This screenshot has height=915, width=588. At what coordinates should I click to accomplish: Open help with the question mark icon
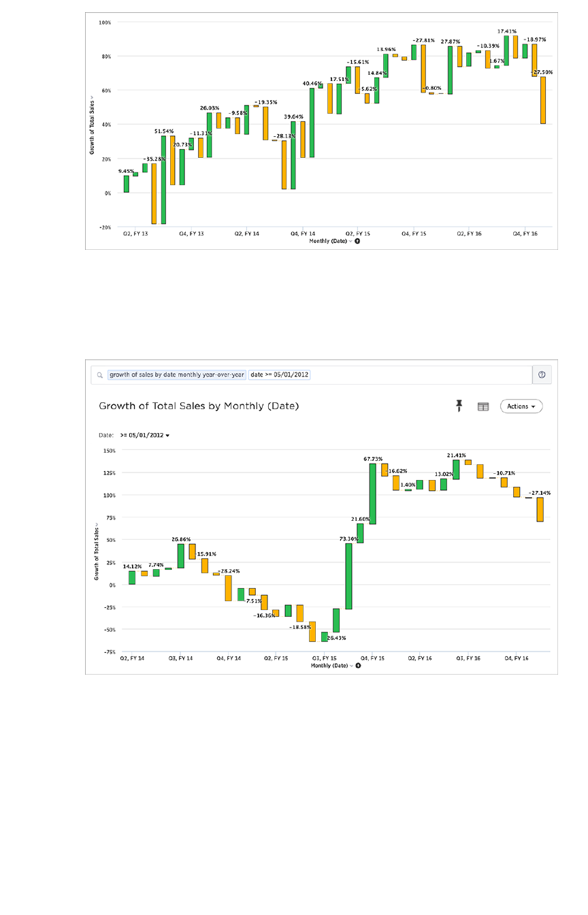[x=542, y=374]
